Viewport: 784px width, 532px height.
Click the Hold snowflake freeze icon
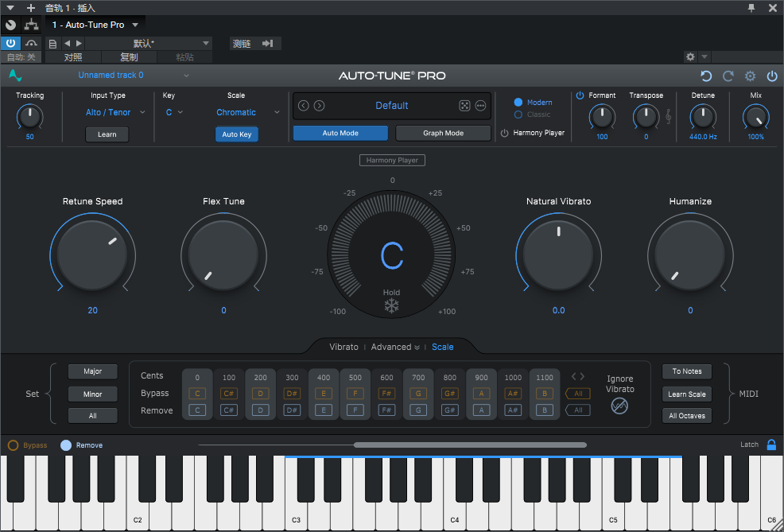pyautogui.click(x=391, y=305)
